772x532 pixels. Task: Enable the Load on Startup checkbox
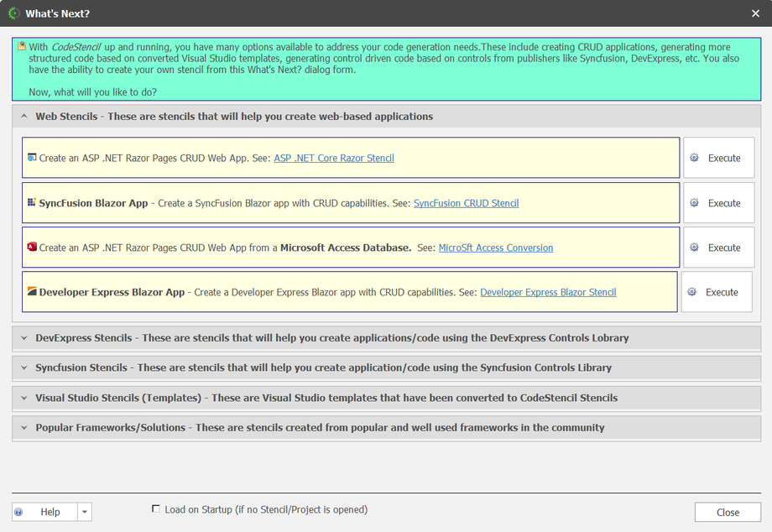[x=155, y=509]
